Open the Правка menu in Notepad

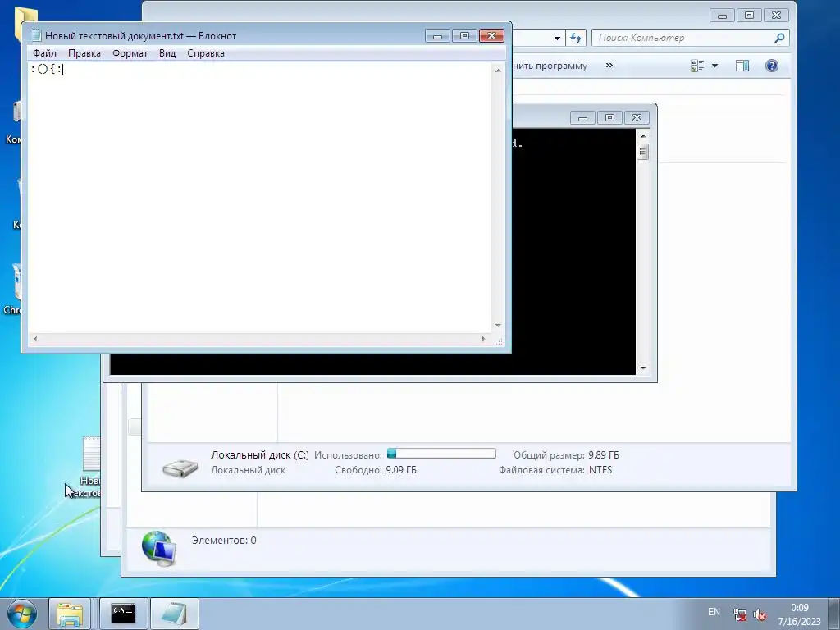tap(84, 53)
